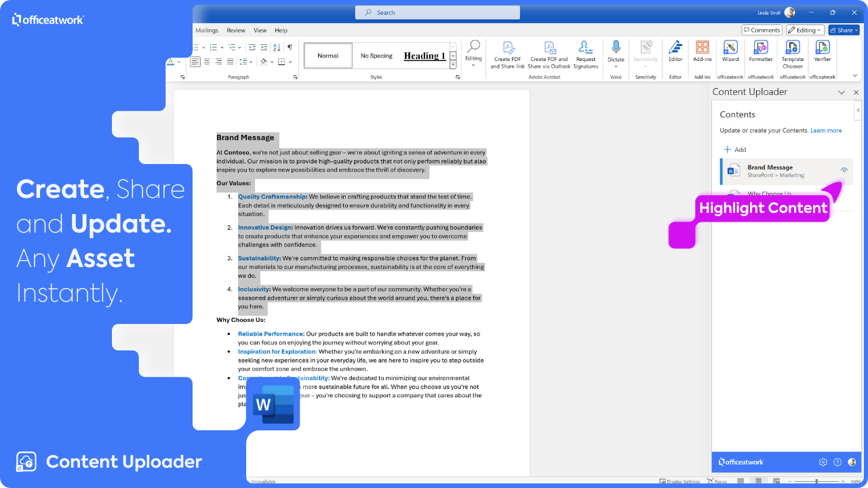Open the multilevel list dropdown arrow
The height and width of the screenshot is (488, 868).
[x=241, y=47]
